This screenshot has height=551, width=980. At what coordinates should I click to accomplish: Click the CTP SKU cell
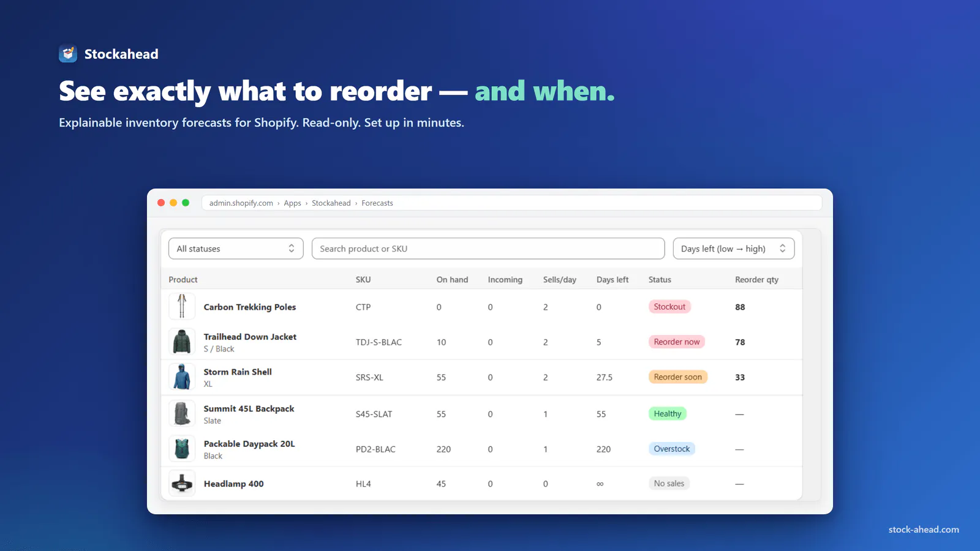pyautogui.click(x=363, y=307)
